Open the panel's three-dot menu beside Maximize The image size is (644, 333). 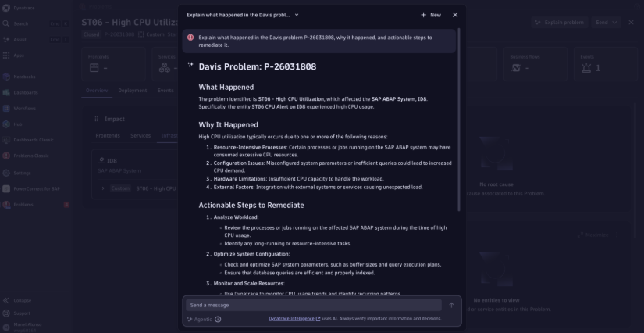click(617, 235)
